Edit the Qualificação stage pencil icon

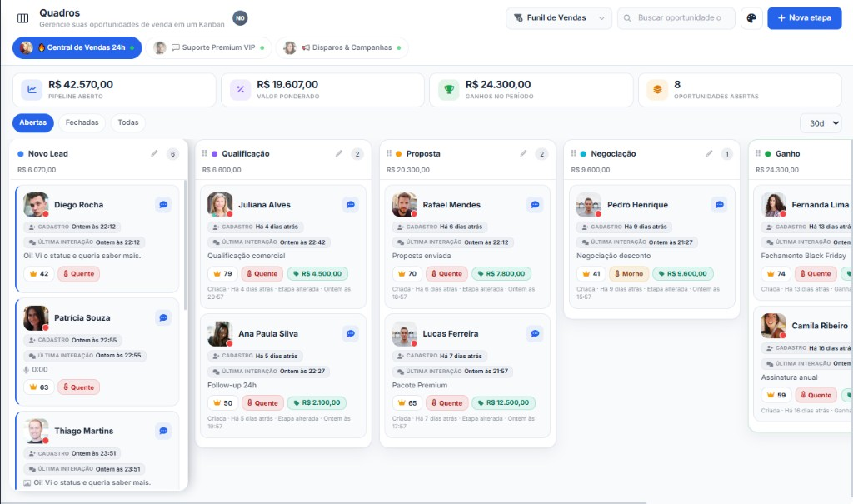coord(339,153)
